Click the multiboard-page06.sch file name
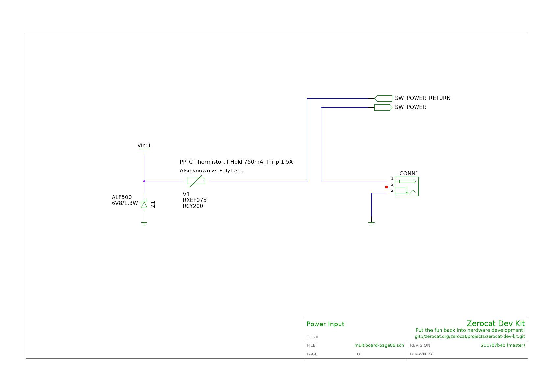Viewport: 554px width, 392px height. 379,345
